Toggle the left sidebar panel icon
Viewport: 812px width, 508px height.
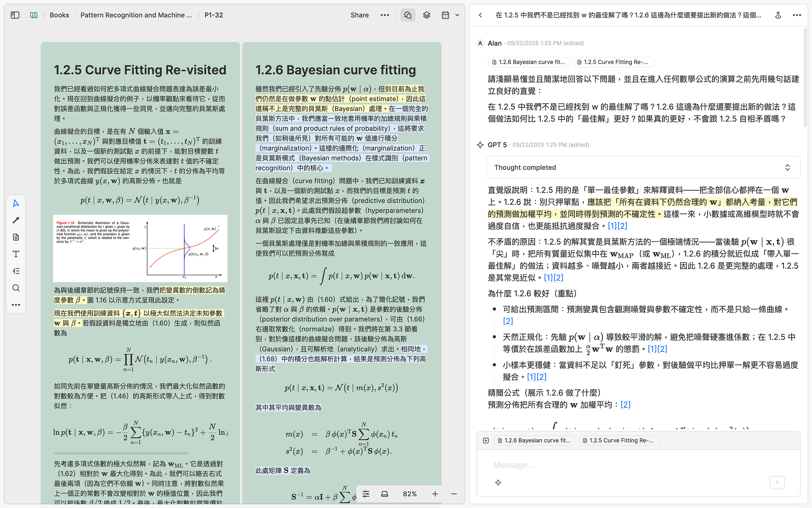pos(15,15)
